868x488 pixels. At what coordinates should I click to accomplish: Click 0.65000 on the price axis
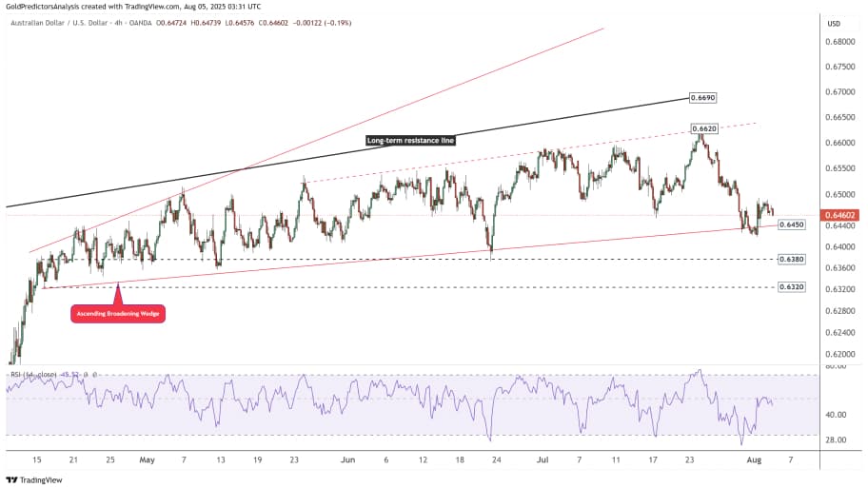pos(839,195)
